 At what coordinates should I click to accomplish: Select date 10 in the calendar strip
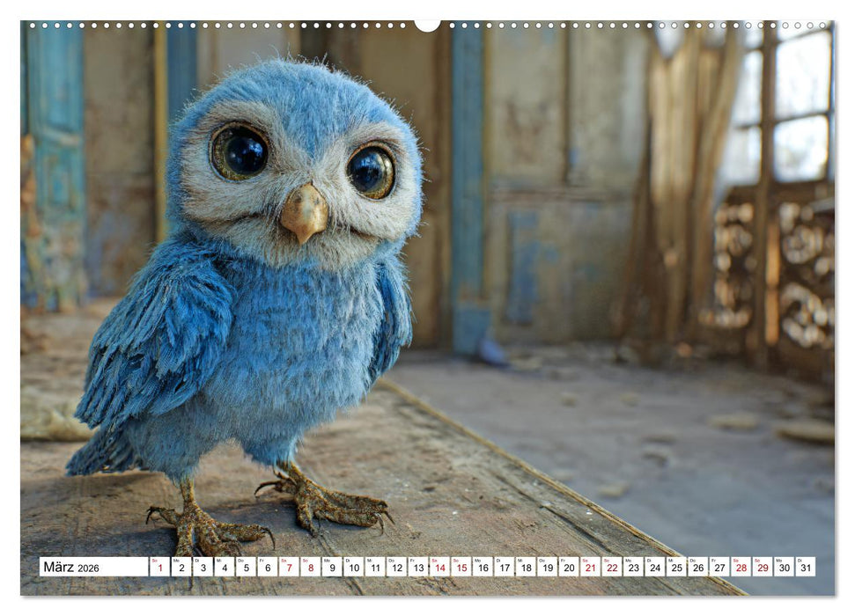(x=353, y=567)
